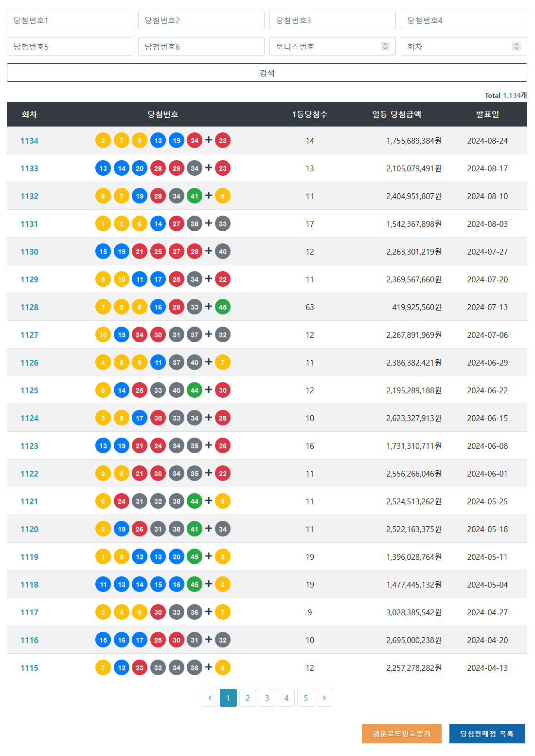Open round 1134 link

pyautogui.click(x=29, y=141)
